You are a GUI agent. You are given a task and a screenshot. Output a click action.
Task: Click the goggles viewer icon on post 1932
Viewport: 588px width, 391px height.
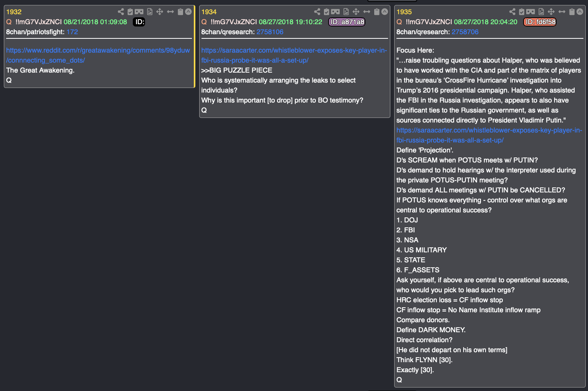pyautogui.click(x=139, y=12)
